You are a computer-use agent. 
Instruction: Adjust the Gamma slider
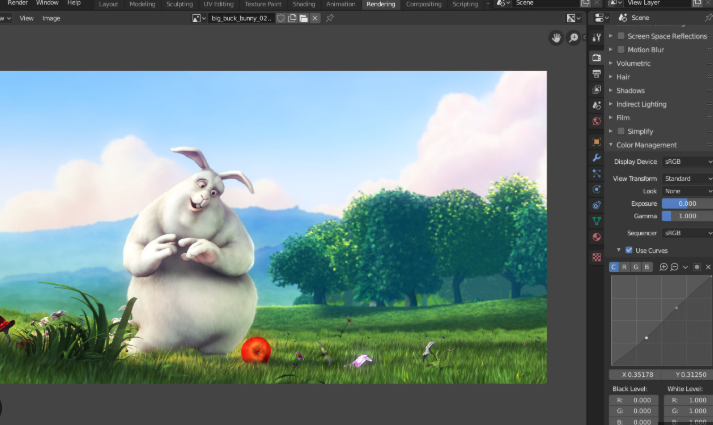pos(687,216)
